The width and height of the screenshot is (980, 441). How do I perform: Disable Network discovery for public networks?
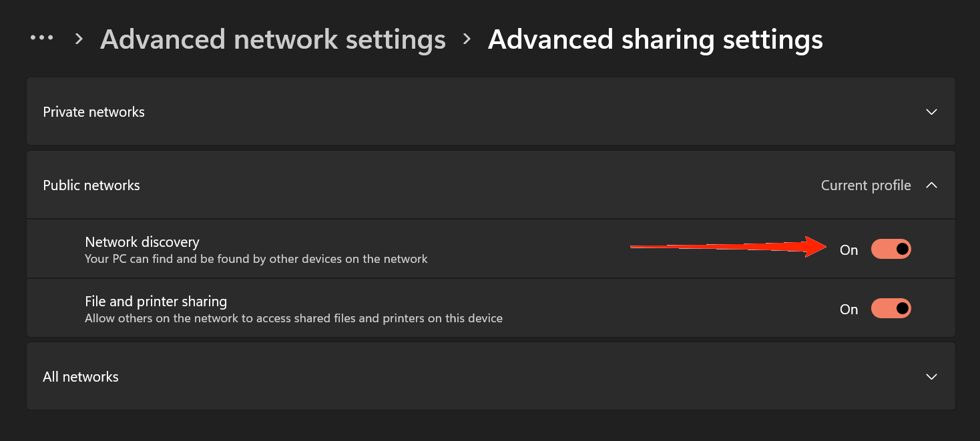tap(891, 248)
